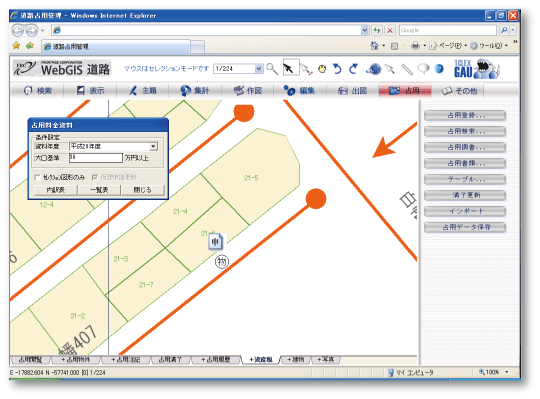Open the 検索 menu tab

click(x=38, y=91)
